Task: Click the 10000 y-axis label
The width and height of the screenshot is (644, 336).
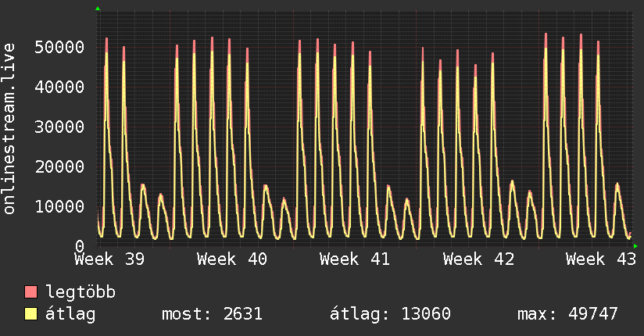Action: [x=59, y=206]
